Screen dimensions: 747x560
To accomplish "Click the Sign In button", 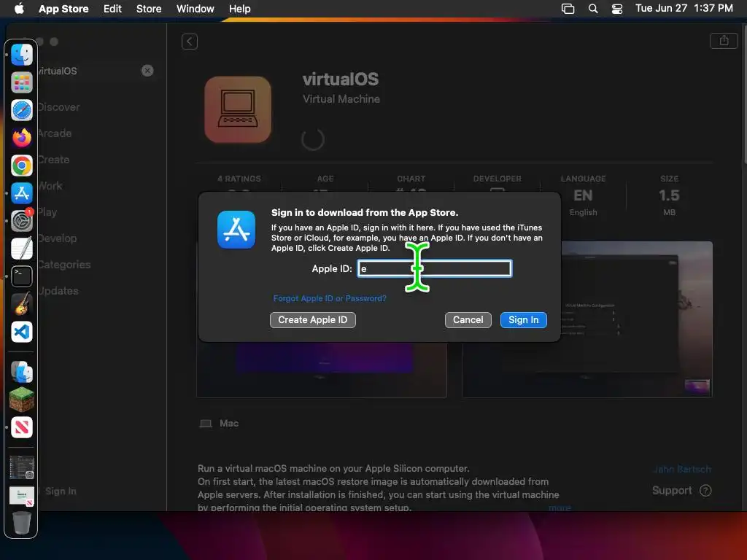I will pyautogui.click(x=523, y=320).
